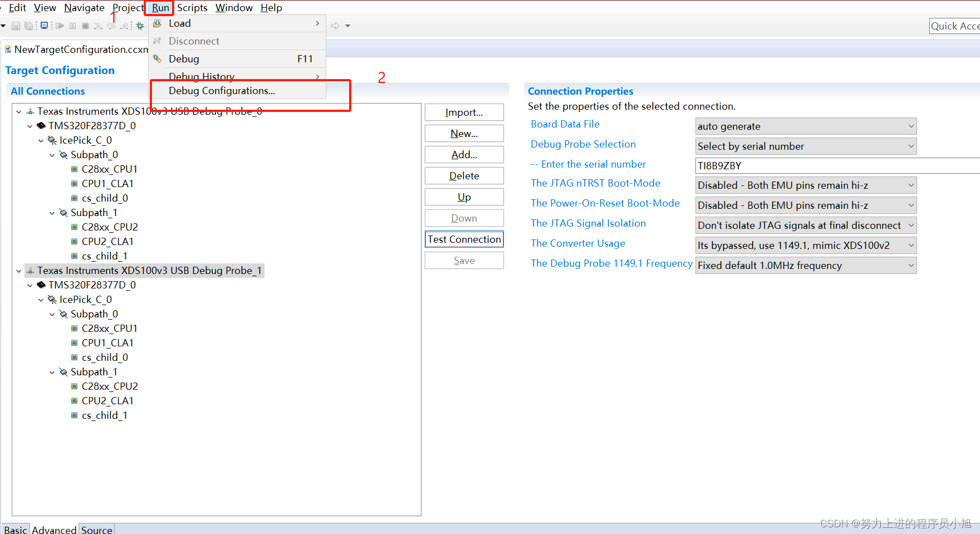This screenshot has height=534, width=980.
Task: Click the forward navigation arrow icon
Action: coord(335,26)
